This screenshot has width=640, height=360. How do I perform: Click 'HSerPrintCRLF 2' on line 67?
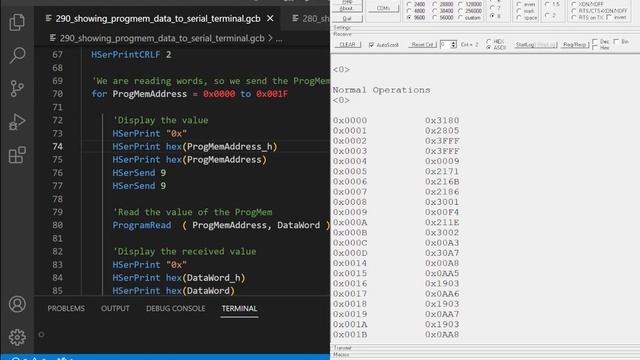131,55
